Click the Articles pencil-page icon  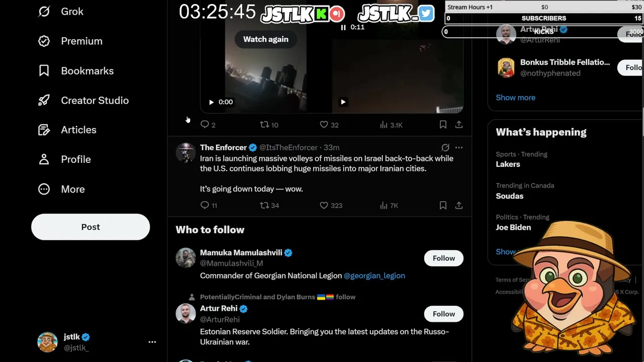click(x=44, y=130)
